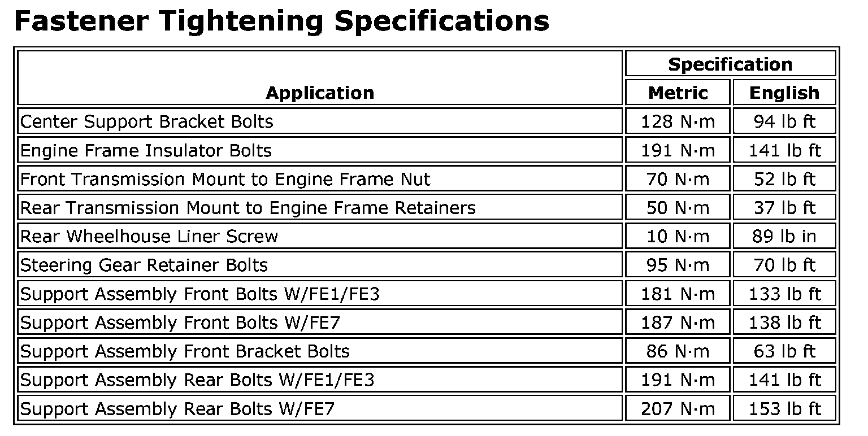
Task: Select the Engine Frame Insulator Bolts cell
Action: click(x=146, y=151)
